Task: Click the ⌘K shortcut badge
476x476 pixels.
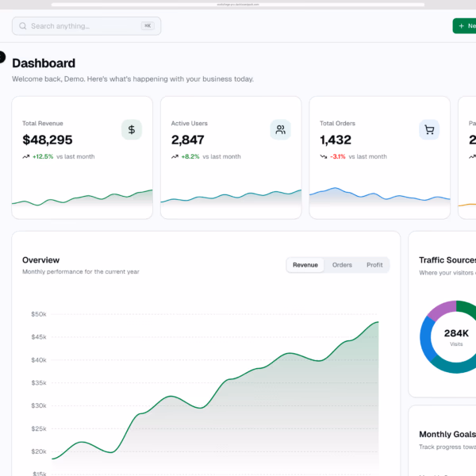Action: click(x=148, y=26)
